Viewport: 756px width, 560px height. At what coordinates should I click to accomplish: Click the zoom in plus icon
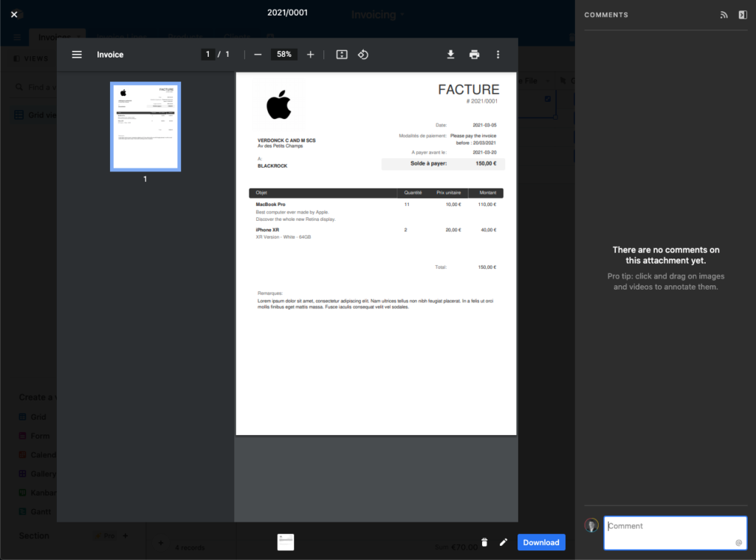pyautogui.click(x=311, y=55)
